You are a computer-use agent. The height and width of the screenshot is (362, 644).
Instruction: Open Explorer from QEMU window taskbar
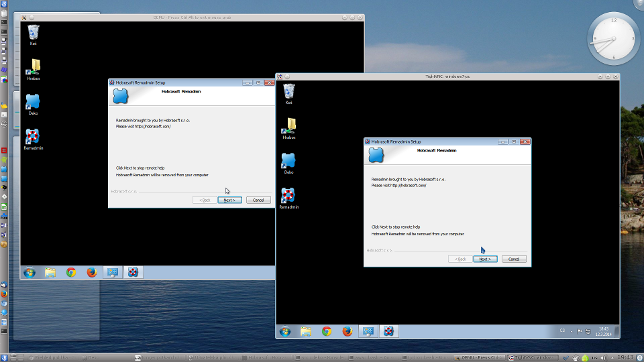(x=50, y=273)
